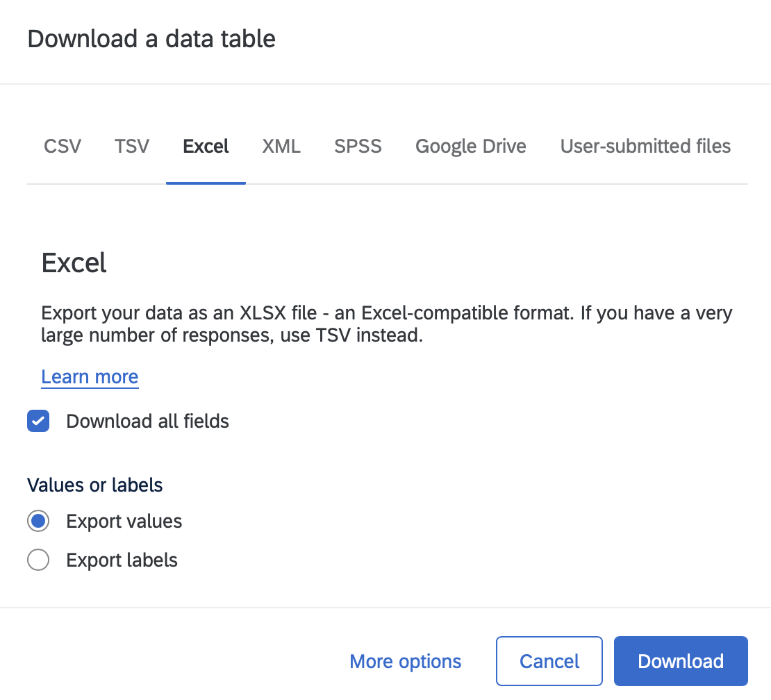This screenshot has width=771, height=700.
Task: Click the 'Export values' label text
Action: (124, 521)
